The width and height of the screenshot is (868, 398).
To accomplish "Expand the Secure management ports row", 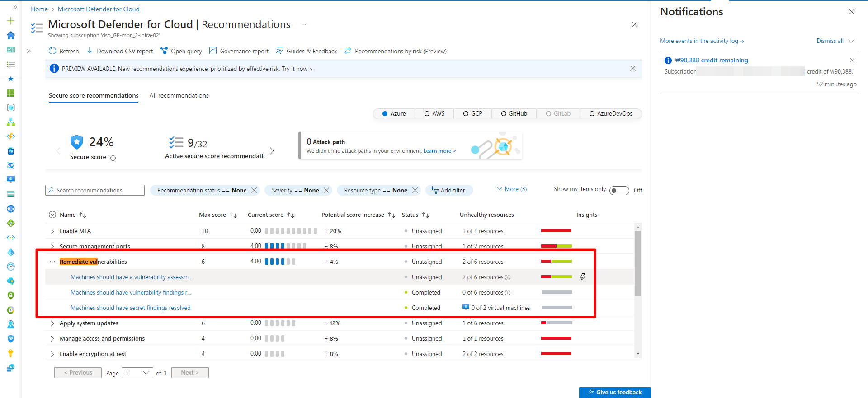I will click(x=52, y=246).
